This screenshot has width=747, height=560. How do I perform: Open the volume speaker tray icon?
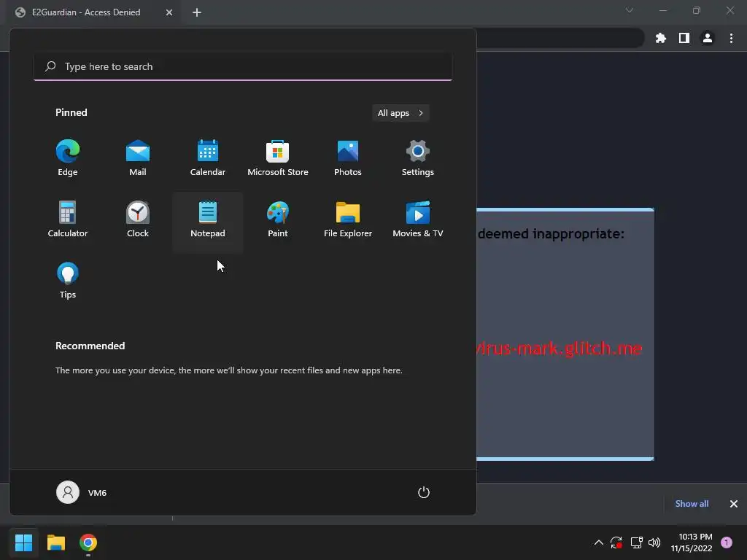tap(654, 542)
